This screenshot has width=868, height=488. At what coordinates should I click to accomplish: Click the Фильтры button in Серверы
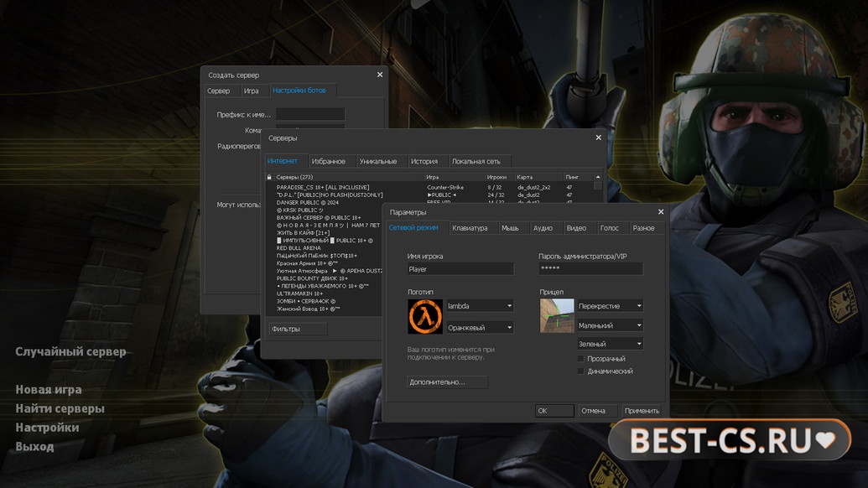coord(298,329)
